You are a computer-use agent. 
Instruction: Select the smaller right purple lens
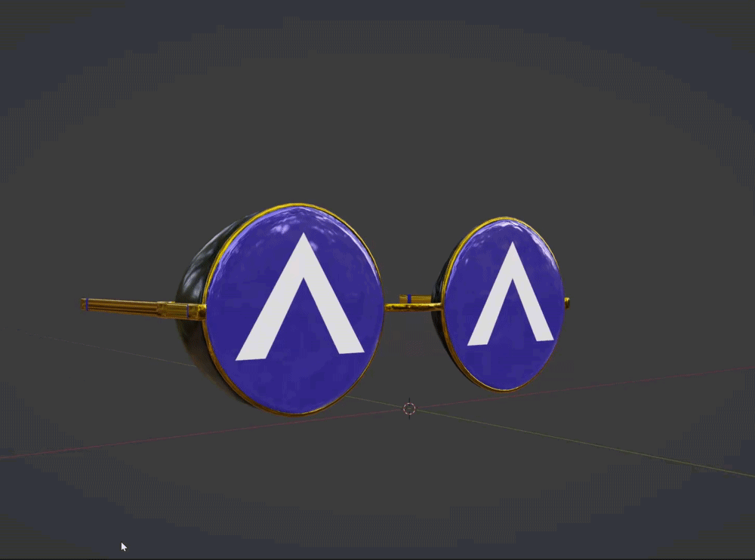coord(504,304)
